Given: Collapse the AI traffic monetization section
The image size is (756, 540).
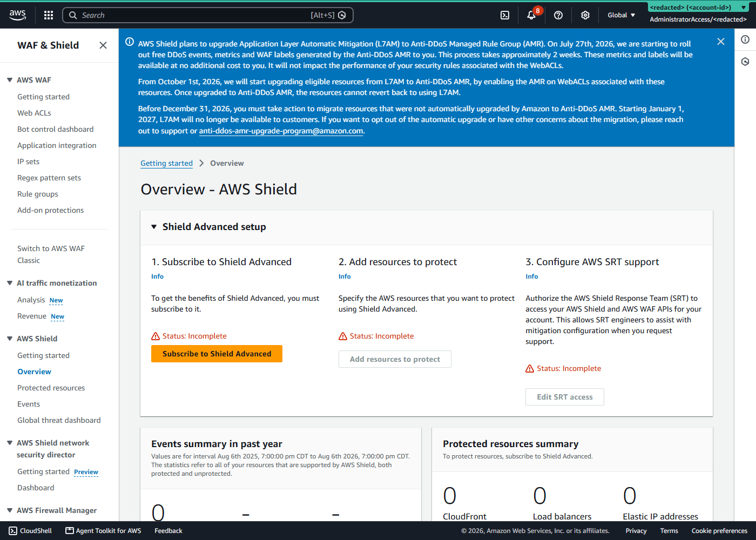Looking at the screenshot, I should click(10, 283).
